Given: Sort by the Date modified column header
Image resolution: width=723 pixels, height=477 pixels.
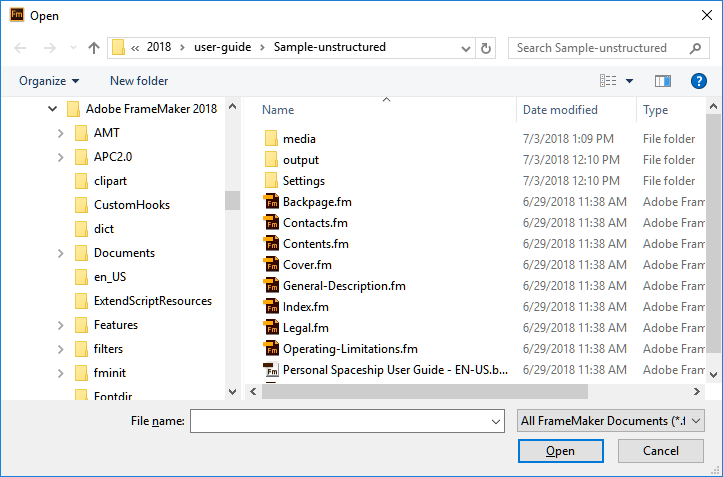Looking at the screenshot, I should pos(560,110).
